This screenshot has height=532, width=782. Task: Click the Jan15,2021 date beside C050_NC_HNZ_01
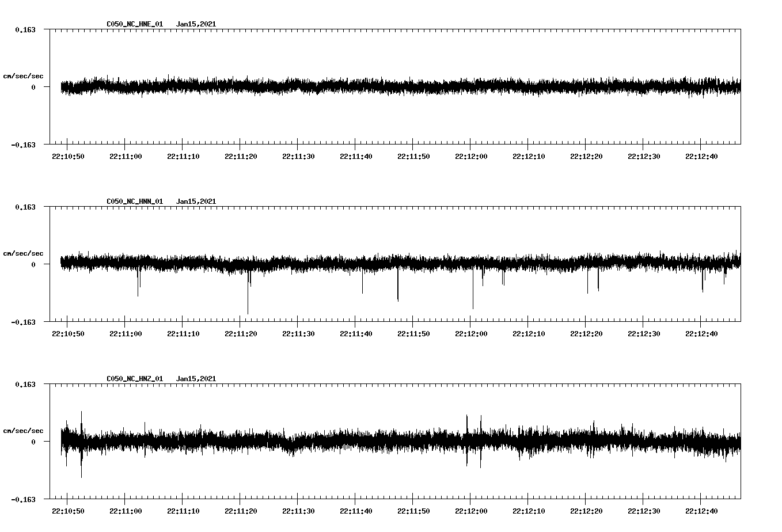coord(196,378)
